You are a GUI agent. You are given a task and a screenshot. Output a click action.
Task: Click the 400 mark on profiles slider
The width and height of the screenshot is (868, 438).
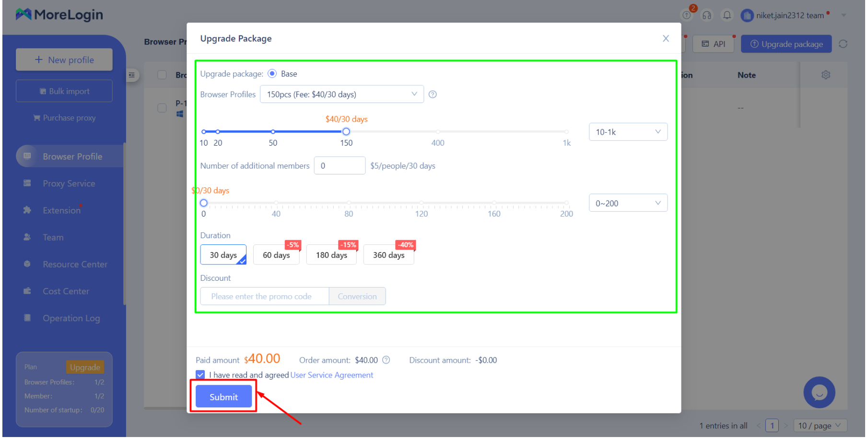[x=437, y=132]
